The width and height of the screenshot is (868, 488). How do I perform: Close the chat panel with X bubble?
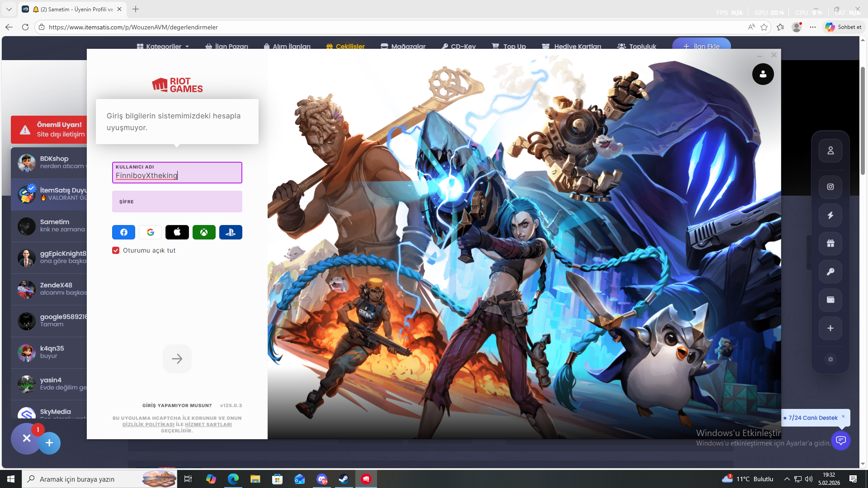[27, 438]
